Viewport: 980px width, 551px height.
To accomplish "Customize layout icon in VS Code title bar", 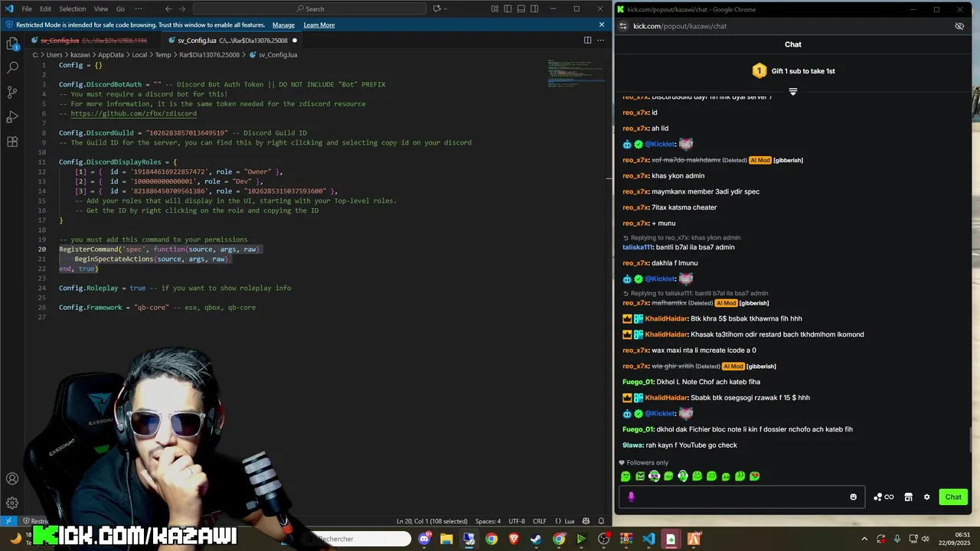I will click(495, 8).
